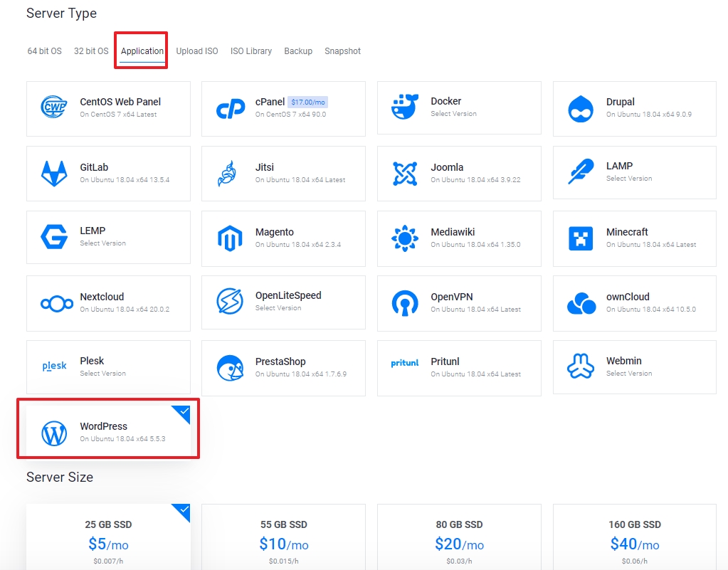This screenshot has width=728, height=570.
Task: Click the OpenVPN keyhole icon
Action: [x=405, y=303]
